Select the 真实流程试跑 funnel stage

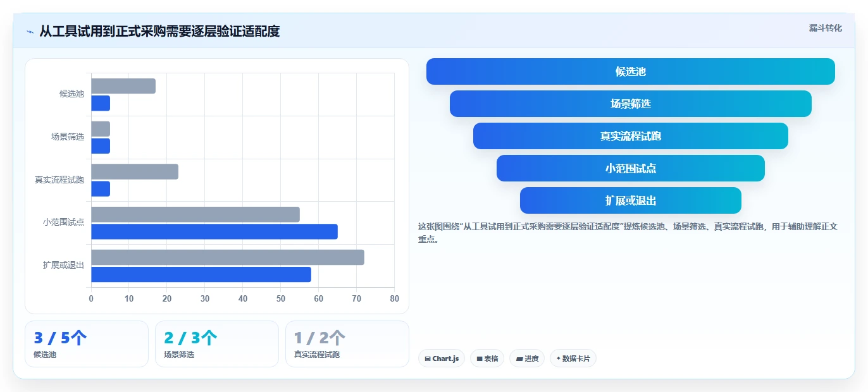(x=631, y=136)
